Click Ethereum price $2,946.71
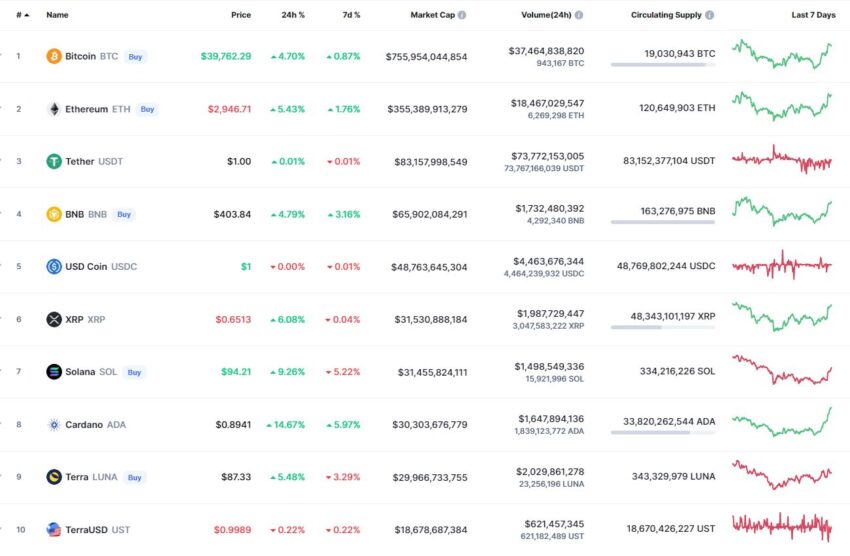This screenshot has height=556, width=850. (230, 109)
